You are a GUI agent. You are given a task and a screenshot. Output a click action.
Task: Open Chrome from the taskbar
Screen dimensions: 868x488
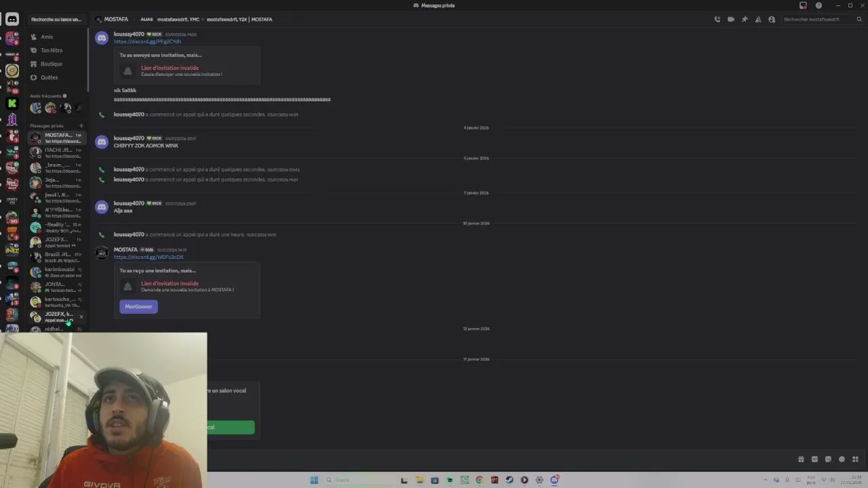479,480
